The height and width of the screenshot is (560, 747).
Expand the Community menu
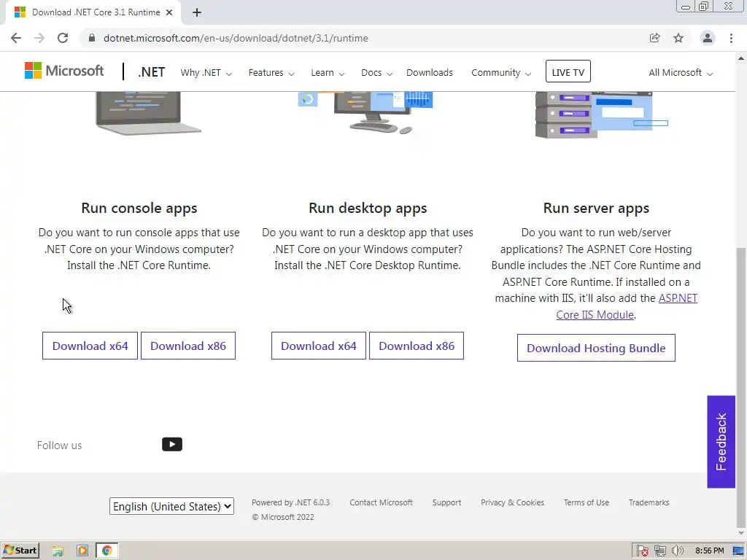pos(500,73)
